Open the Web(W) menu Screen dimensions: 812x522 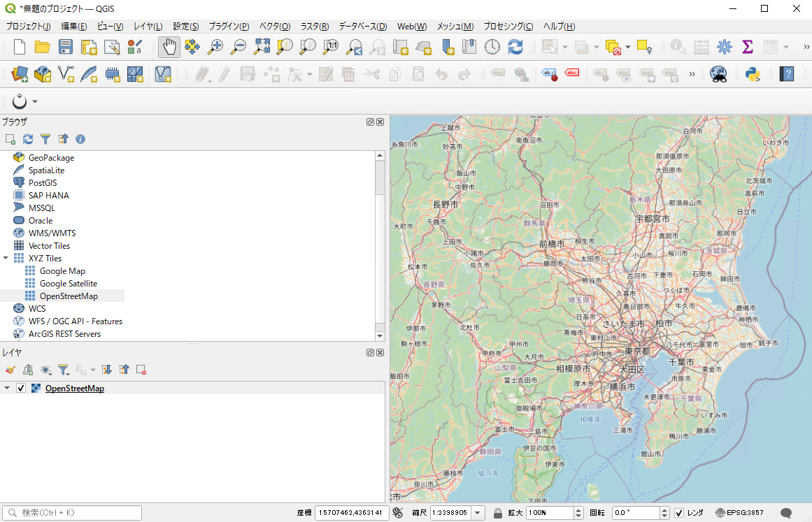(412, 27)
